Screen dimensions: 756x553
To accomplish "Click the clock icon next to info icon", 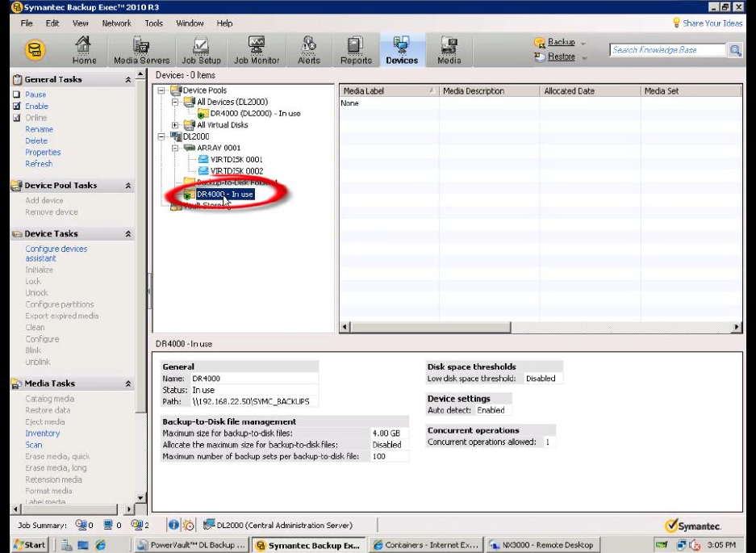I will (x=189, y=525).
